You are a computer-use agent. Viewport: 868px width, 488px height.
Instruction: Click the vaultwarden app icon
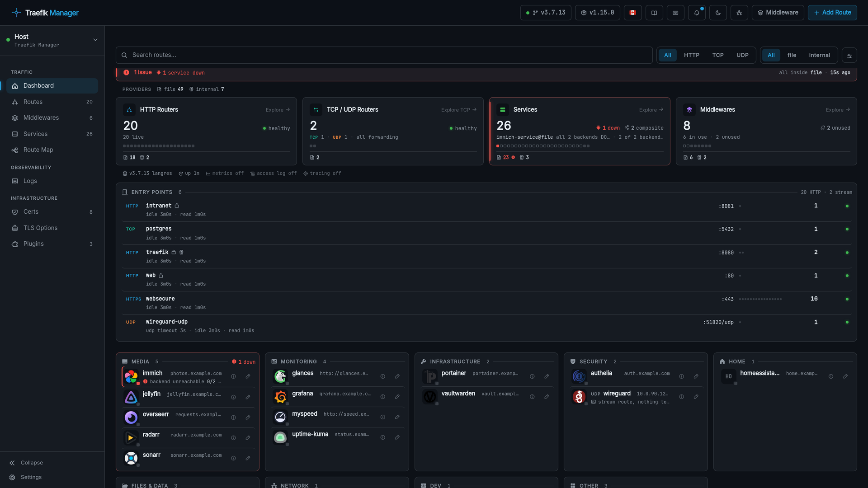[x=430, y=397]
